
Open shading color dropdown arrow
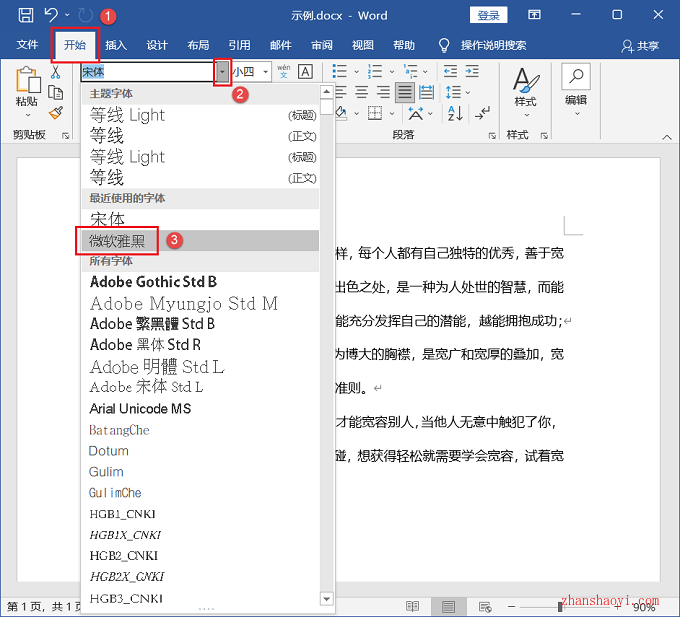click(x=356, y=114)
